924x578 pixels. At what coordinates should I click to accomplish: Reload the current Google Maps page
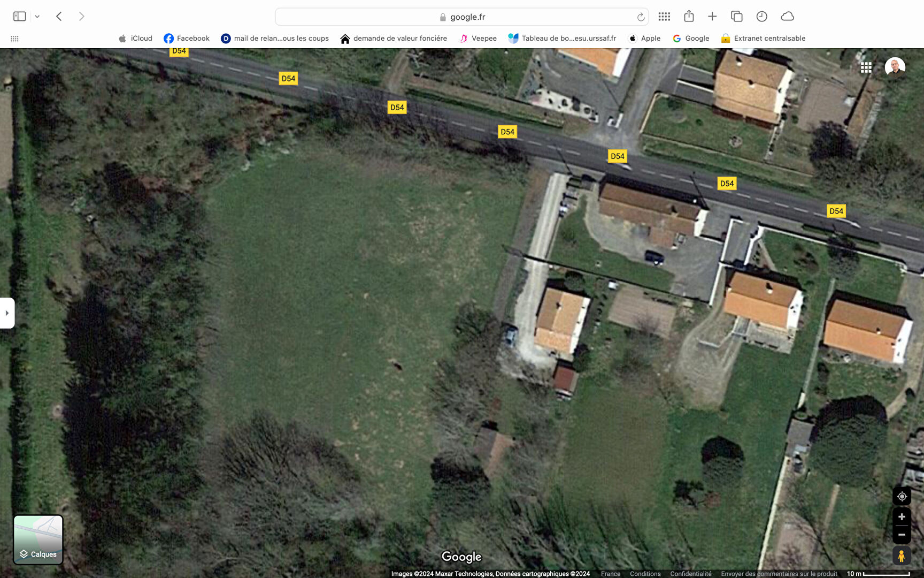point(640,17)
